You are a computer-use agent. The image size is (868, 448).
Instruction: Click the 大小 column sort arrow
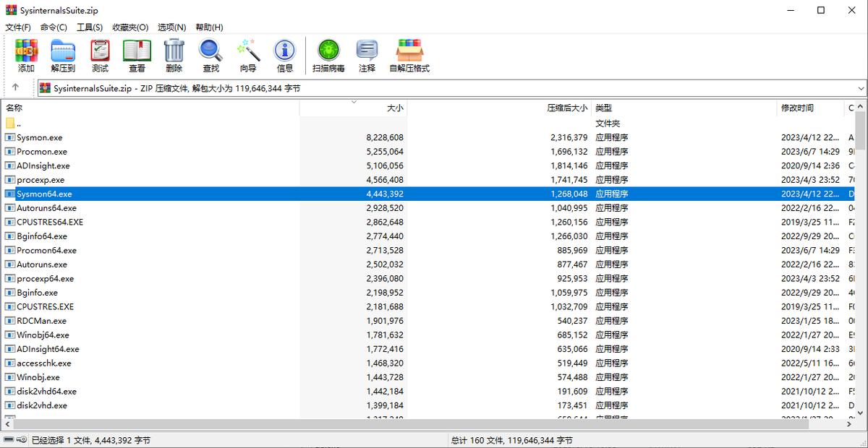pos(352,102)
